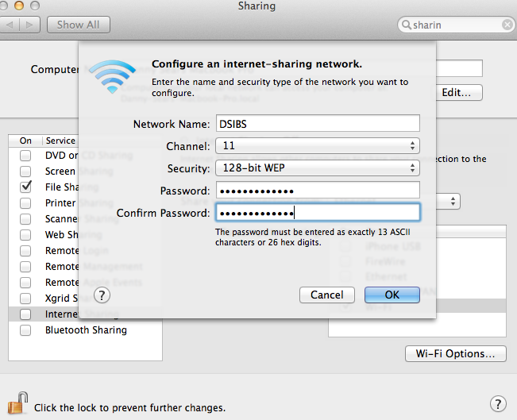
Task: Open help for the Sharing pane
Action: (498, 404)
